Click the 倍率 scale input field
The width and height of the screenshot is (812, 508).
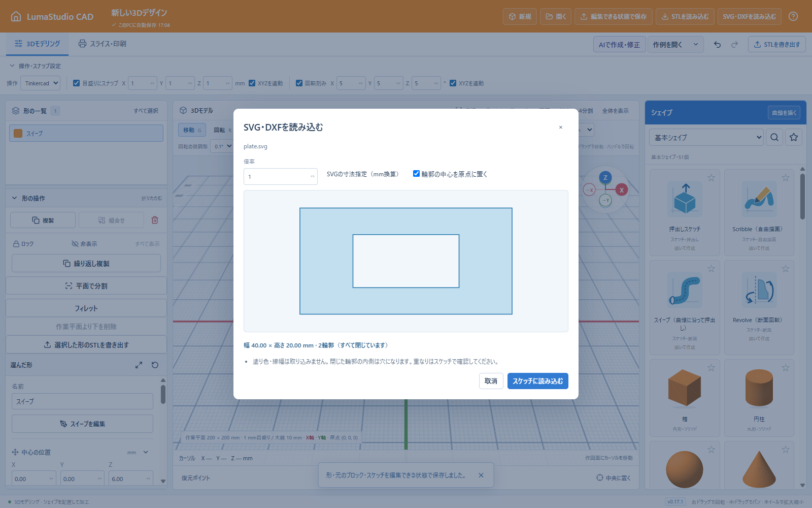281,176
